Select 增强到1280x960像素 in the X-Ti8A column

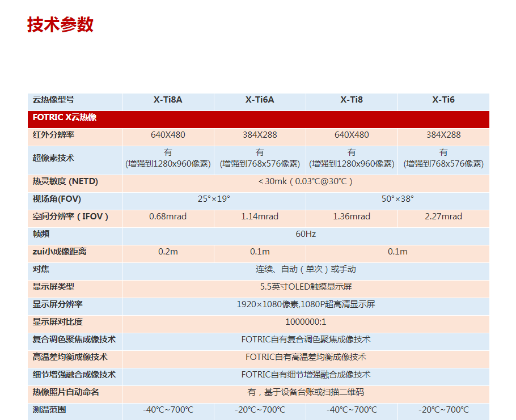pyautogui.click(x=168, y=164)
